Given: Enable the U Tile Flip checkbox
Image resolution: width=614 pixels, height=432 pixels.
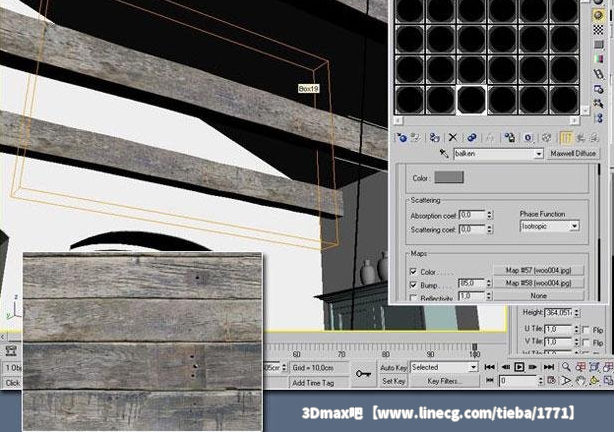Looking at the screenshot, I should 585,329.
